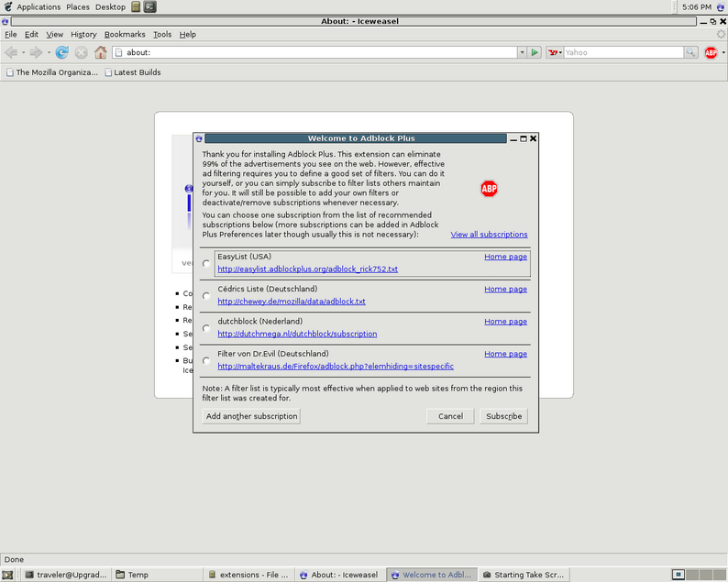The height and width of the screenshot is (582, 728).
Task: Switch to Starting Take Scr... taskbar item
Action: tap(524, 575)
